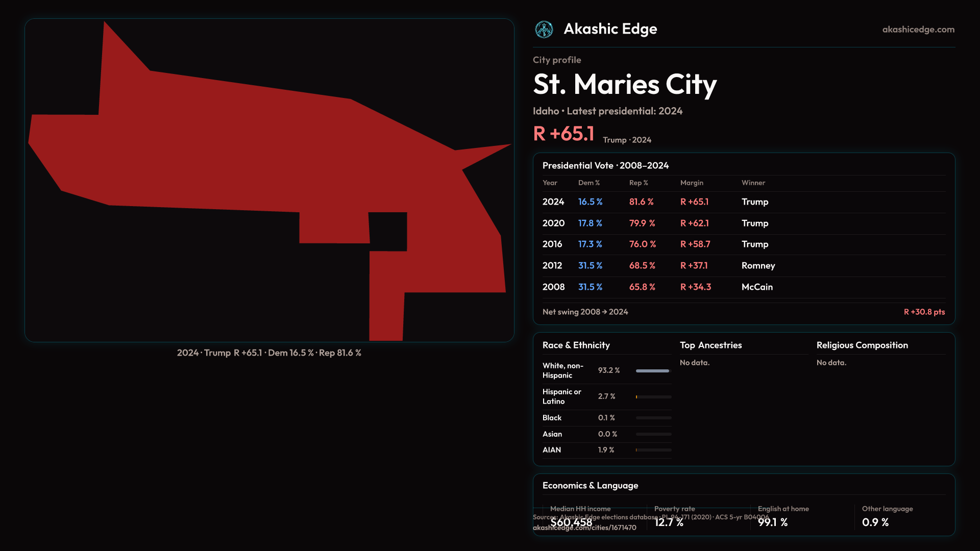Image resolution: width=980 pixels, height=551 pixels.
Task: Click the Rep % column header
Action: (x=638, y=183)
